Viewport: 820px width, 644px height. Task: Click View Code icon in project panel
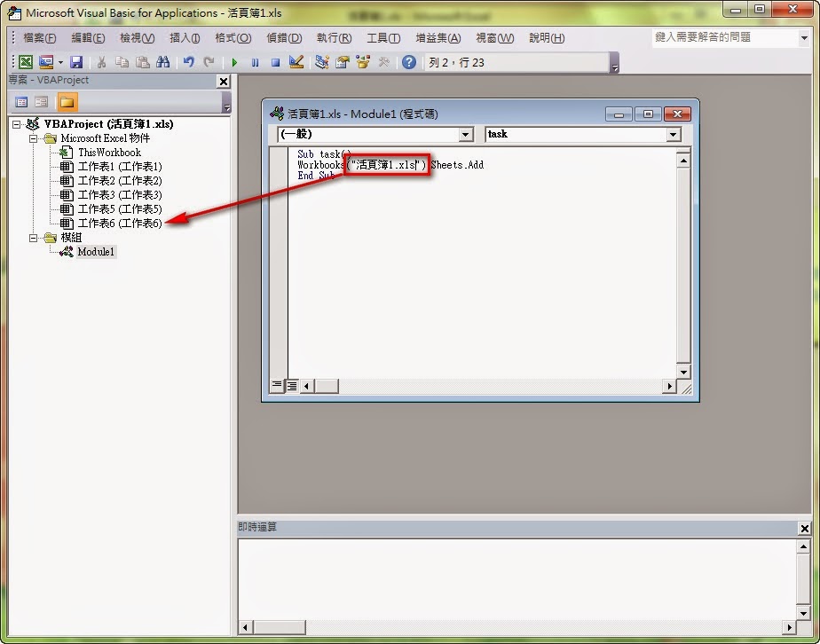click(x=21, y=102)
